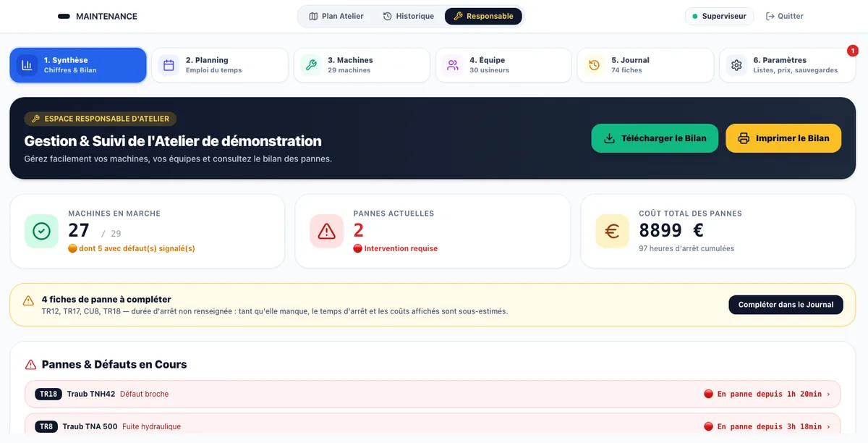
Task: Click the Synthèse bar chart icon
Action: [27, 65]
